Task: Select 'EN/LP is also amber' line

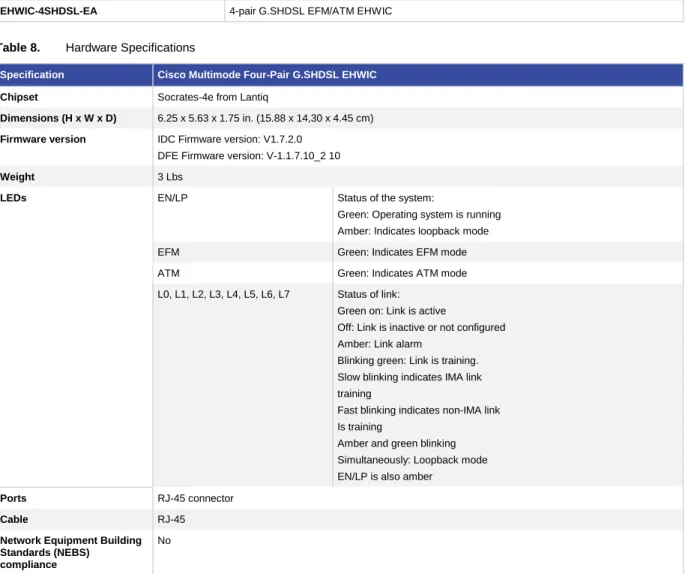Action: click(384, 477)
